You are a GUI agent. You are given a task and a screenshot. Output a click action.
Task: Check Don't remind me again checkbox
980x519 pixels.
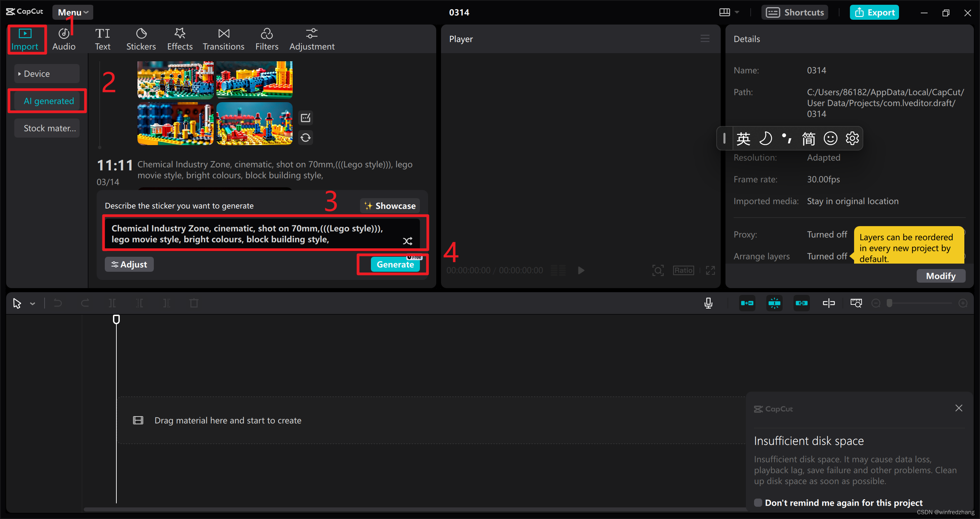pyautogui.click(x=758, y=502)
